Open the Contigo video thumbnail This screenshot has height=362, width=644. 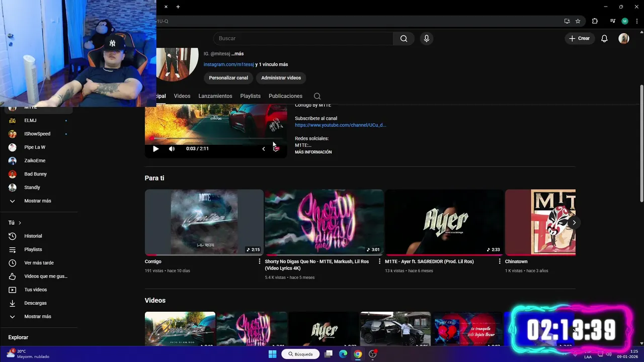click(204, 222)
